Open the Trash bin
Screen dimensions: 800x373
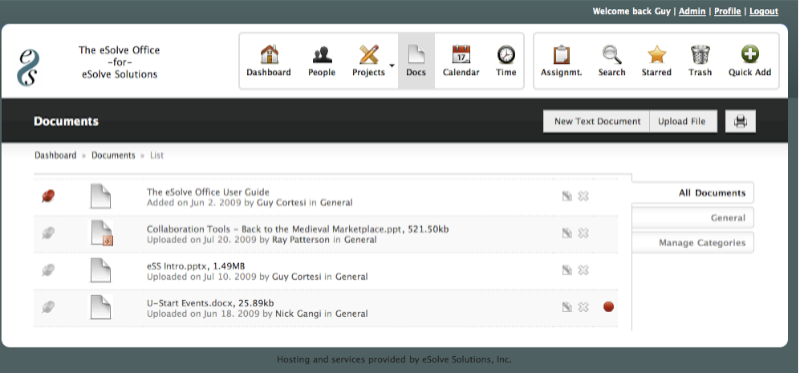click(x=700, y=61)
